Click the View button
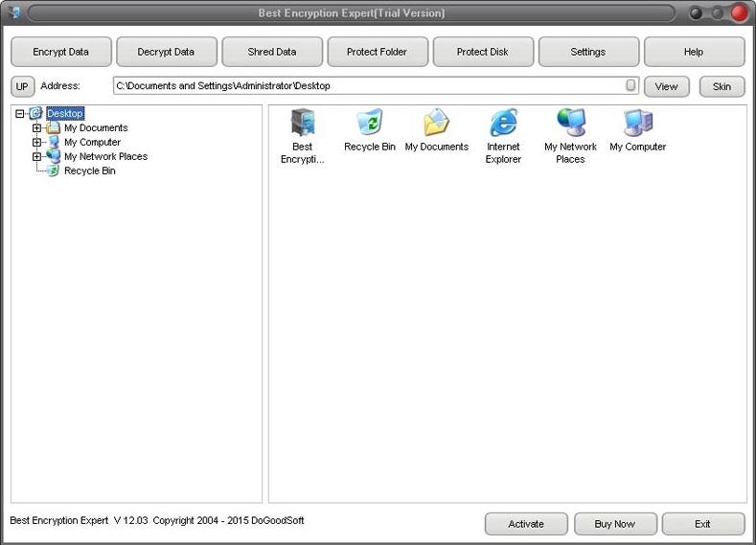The image size is (756, 545). (667, 86)
